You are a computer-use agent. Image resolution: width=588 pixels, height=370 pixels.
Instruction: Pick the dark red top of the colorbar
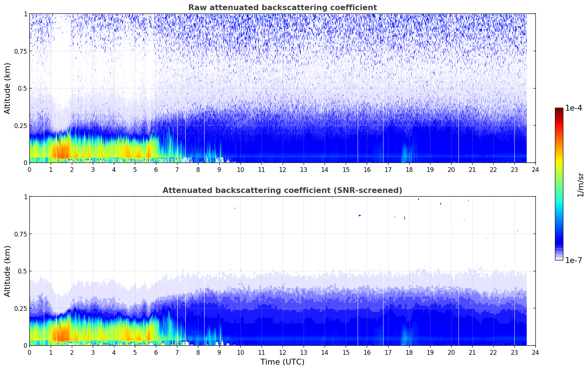pos(559,110)
